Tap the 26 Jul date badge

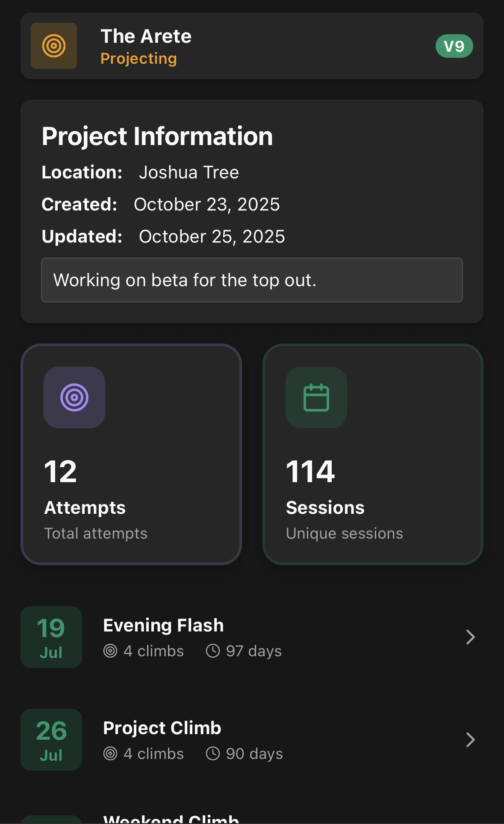51,740
